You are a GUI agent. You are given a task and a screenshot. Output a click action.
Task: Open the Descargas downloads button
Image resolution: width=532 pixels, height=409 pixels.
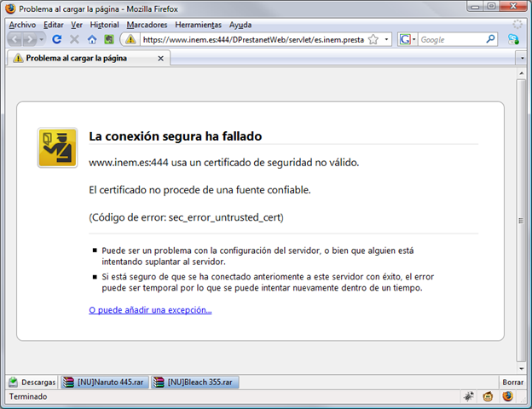tap(32, 383)
